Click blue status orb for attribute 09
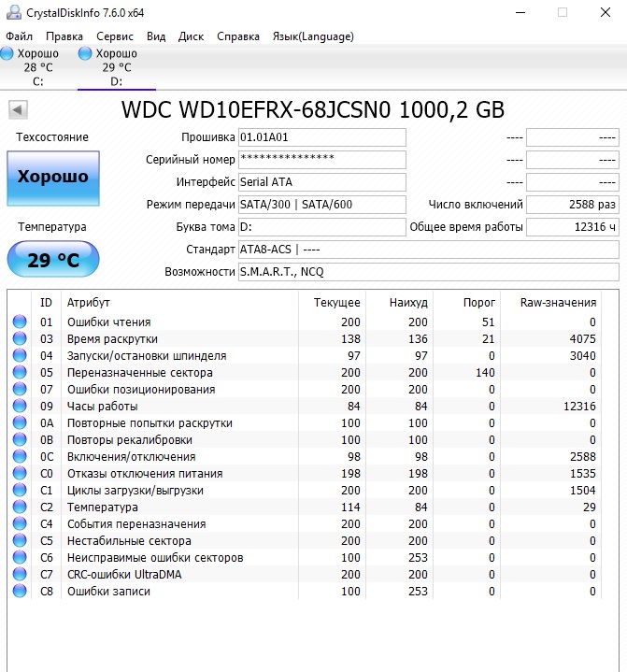 pyautogui.click(x=20, y=406)
